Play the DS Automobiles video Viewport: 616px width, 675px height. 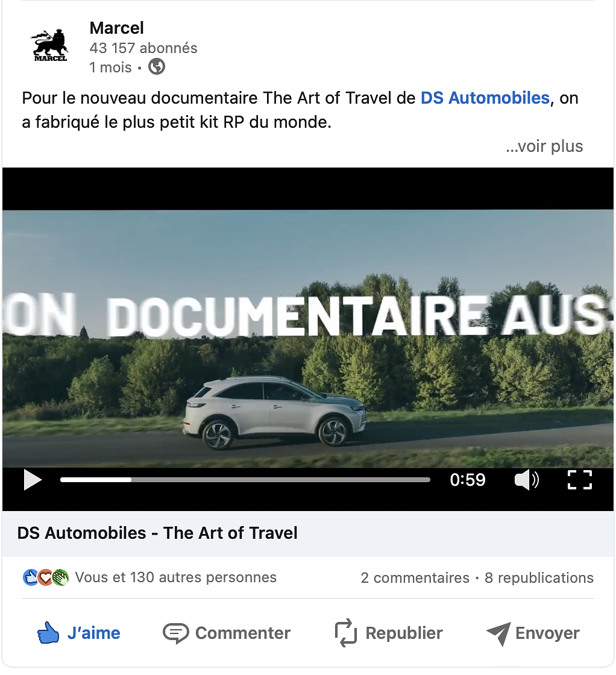tap(33, 480)
